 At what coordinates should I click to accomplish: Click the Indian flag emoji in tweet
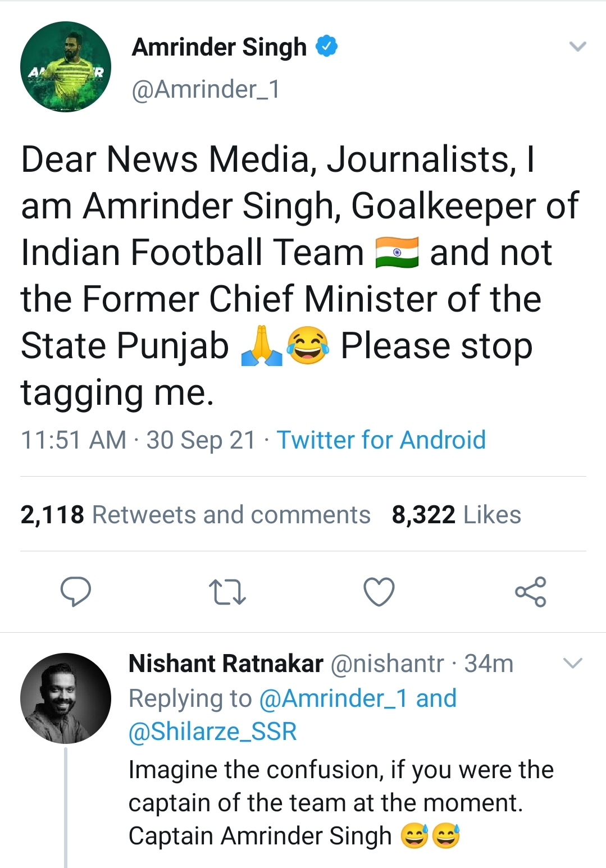pyautogui.click(x=397, y=253)
